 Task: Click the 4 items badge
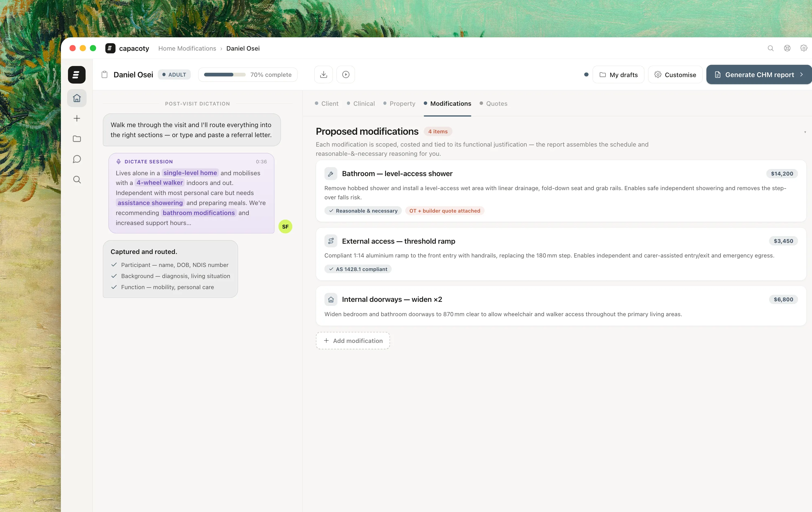pos(438,131)
